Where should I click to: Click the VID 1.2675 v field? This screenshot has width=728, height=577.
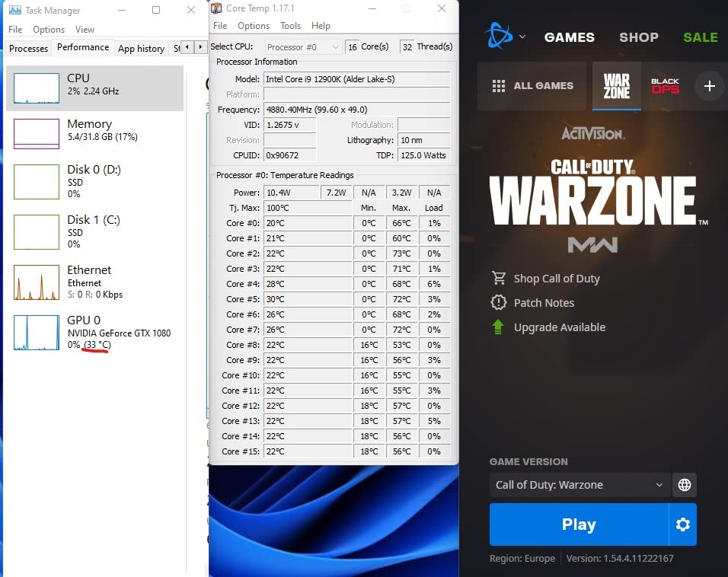(x=289, y=125)
